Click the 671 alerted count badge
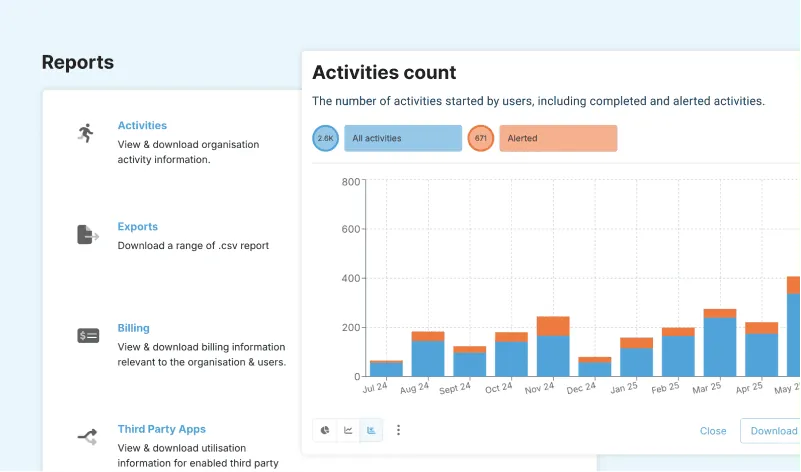Viewport: 801px width, 472px height. [481, 138]
